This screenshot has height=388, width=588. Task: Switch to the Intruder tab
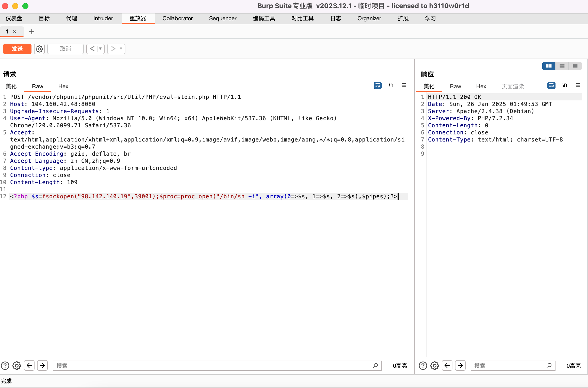pyautogui.click(x=103, y=19)
